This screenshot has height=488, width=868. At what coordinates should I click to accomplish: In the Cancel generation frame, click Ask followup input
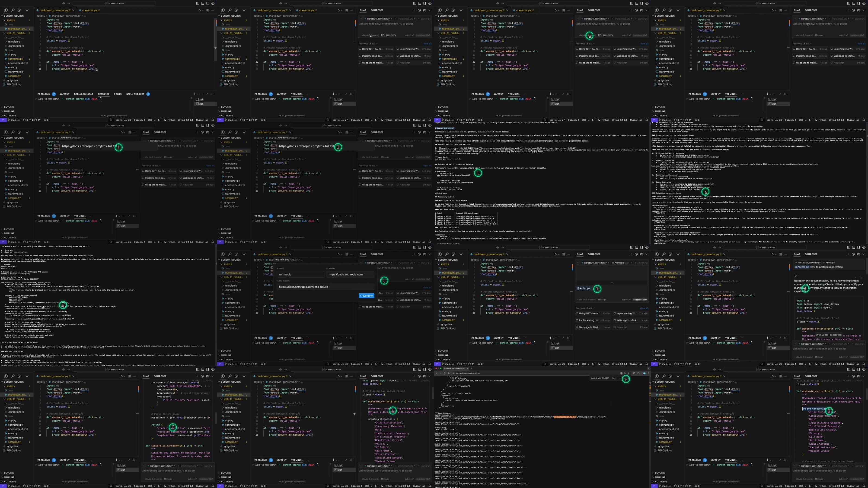829,349
